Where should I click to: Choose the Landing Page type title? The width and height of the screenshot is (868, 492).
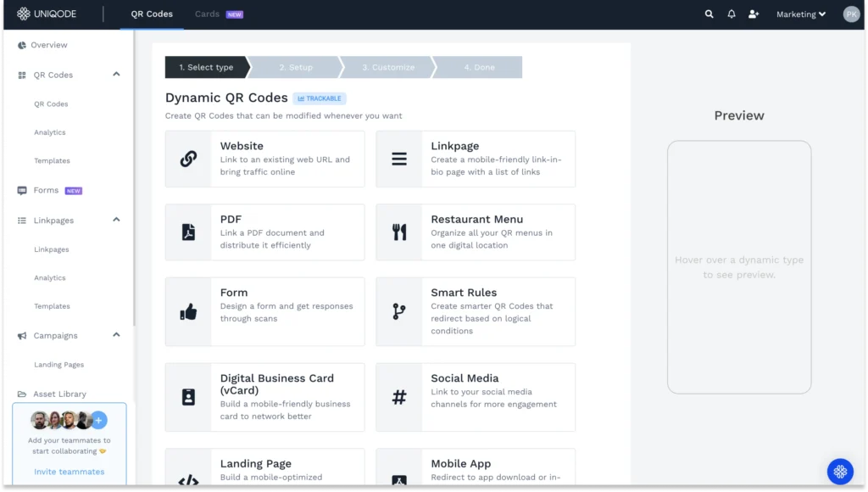[x=256, y=463]
